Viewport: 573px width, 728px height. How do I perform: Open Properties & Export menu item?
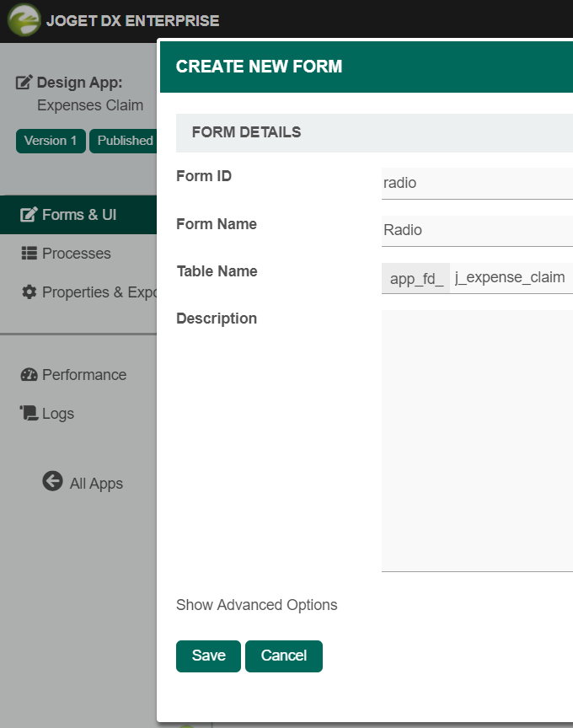(x=78, y=292)
